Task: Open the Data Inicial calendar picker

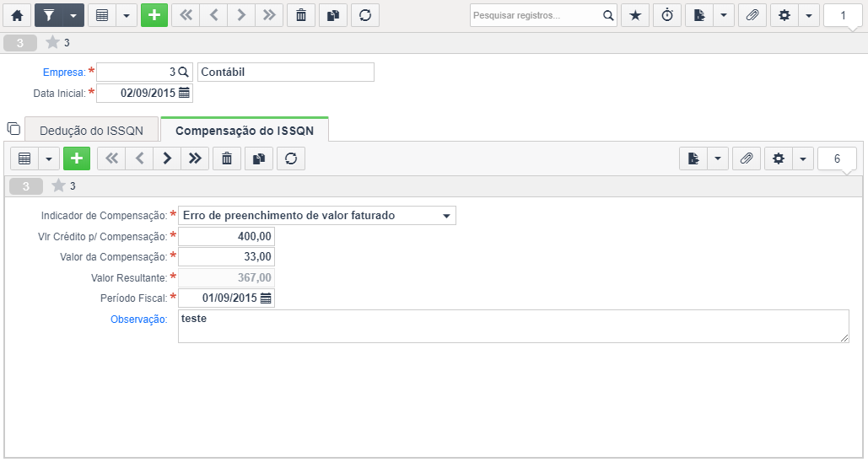Action: (x=185, y=93)
